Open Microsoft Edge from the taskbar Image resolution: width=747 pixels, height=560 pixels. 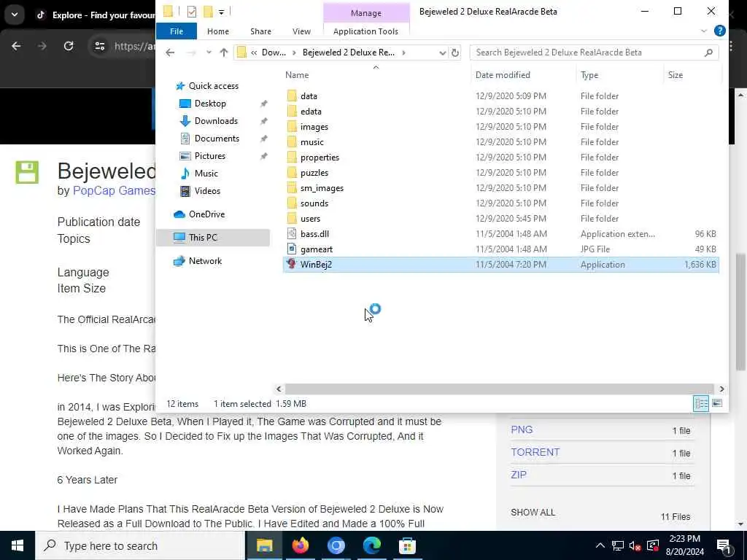pyautogui.click(x=371, y=545)
